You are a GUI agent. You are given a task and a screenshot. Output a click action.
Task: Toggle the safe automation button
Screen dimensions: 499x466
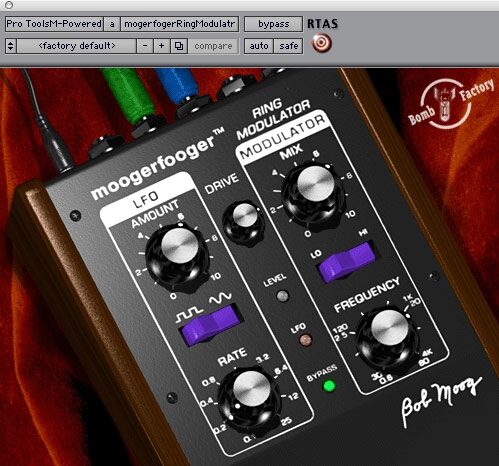288,46
